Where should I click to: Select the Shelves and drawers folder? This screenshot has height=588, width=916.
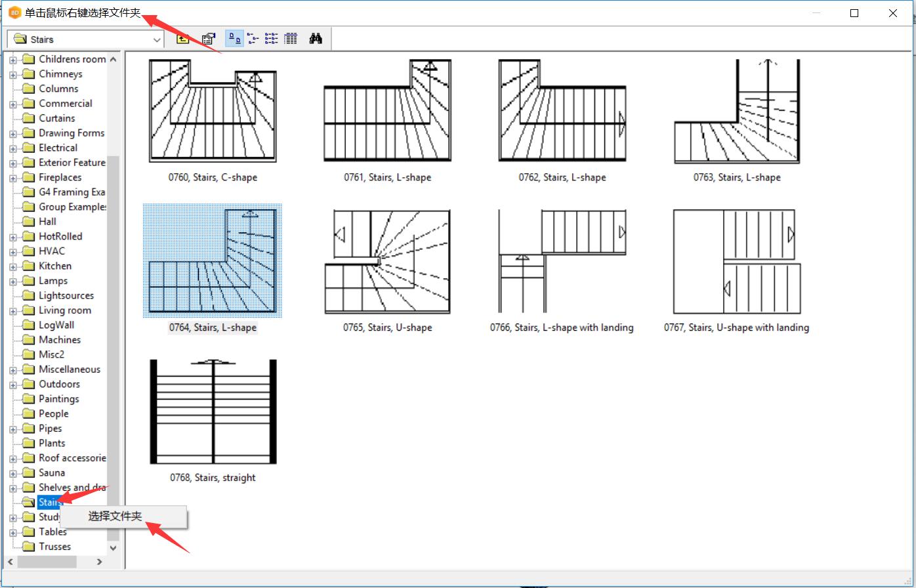point(72,487)
